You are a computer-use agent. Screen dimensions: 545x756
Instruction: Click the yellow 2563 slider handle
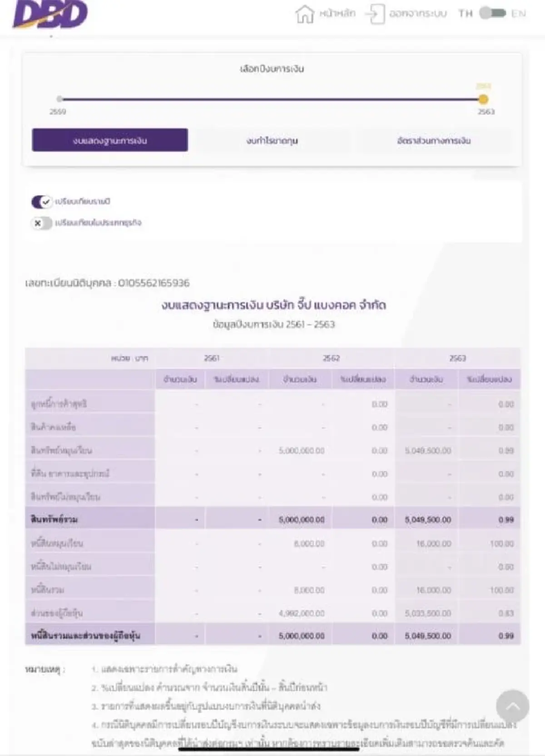point(483,99)
